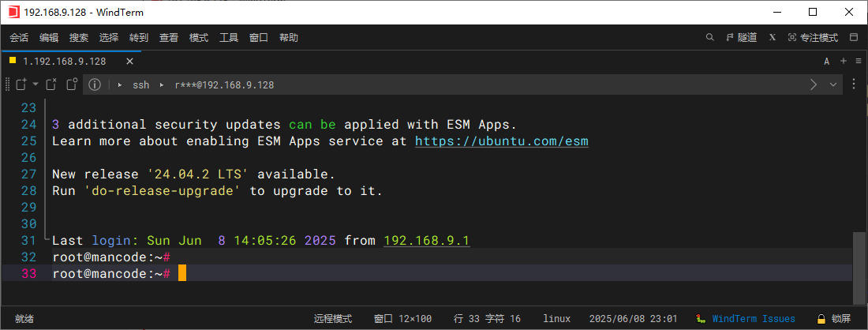This screenshot has width=868, height=330.
Task: Open the 工具 menu
Action: (229, 37)
